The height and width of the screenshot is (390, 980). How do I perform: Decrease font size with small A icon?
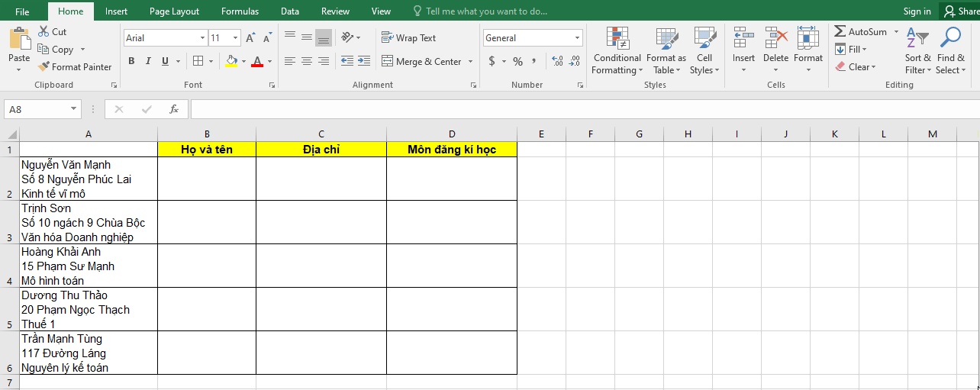(267, 37)
